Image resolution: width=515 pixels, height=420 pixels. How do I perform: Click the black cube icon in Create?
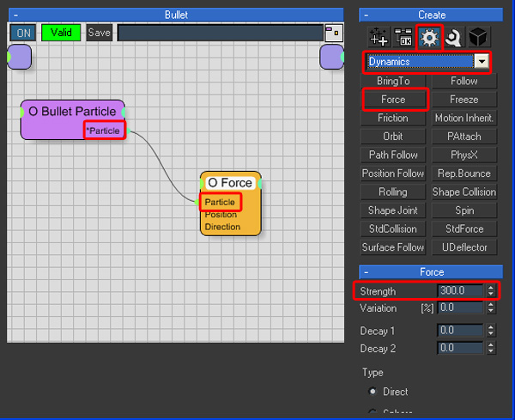click(x=478, y=37)
